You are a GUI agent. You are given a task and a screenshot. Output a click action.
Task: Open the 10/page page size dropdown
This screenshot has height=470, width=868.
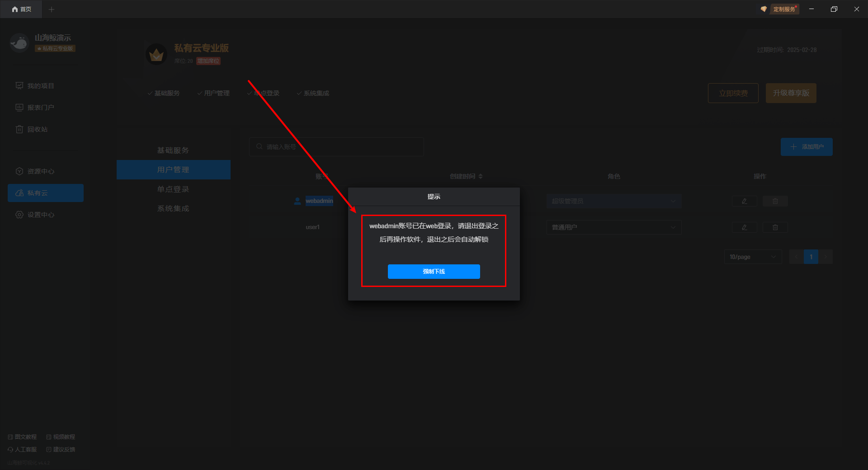[753, 257]
